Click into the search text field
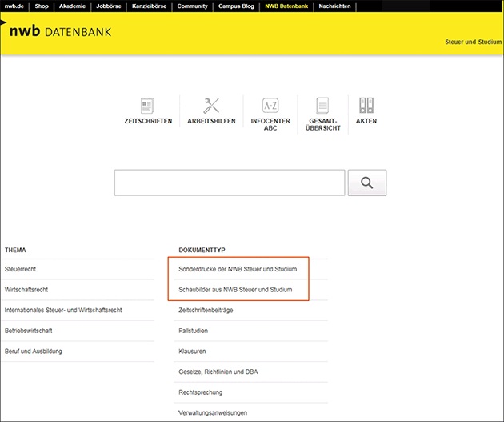 coord(230,183)
